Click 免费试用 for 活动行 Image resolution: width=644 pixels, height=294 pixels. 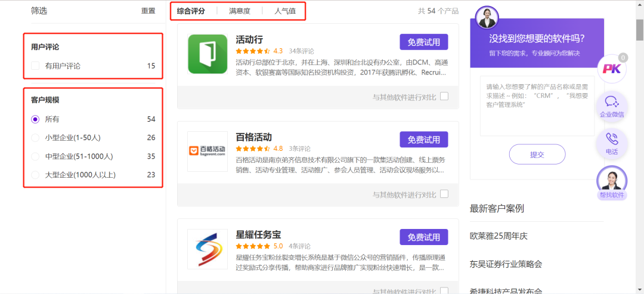click(424, 42)
